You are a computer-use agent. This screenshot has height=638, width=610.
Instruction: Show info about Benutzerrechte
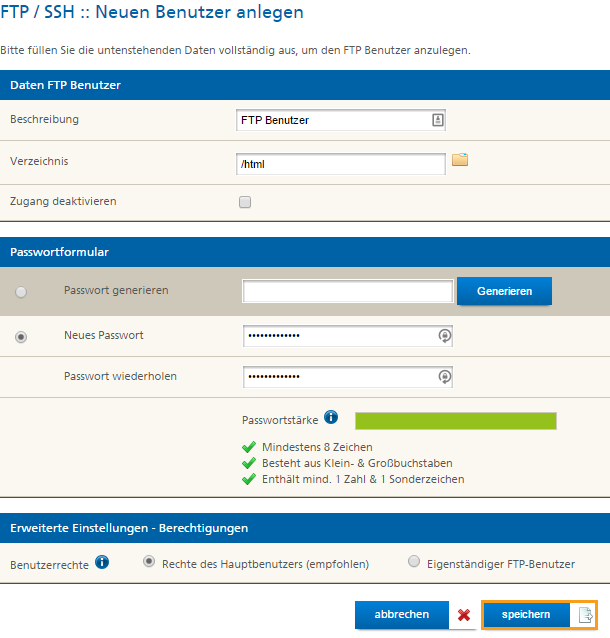102,562
